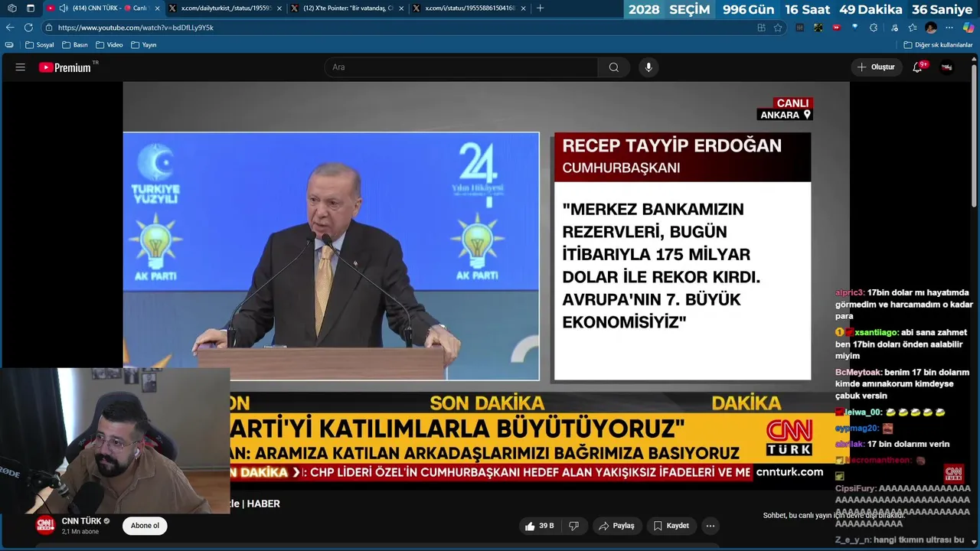Viewport: 980px width, 551px height.
Task: Expand Diğer sık kullanılanlar folder
Action: pos(938,45)
